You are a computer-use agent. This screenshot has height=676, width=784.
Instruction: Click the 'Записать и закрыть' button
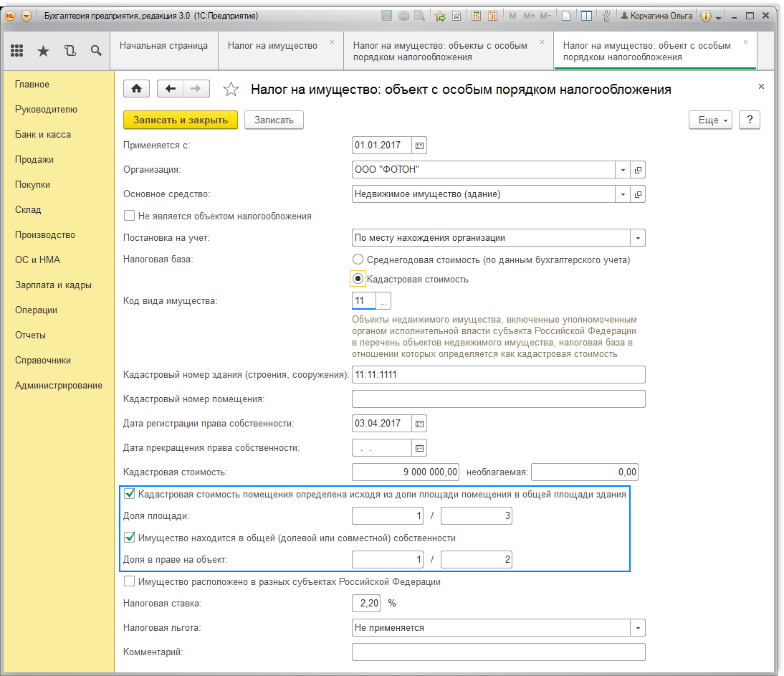(181, 120)
